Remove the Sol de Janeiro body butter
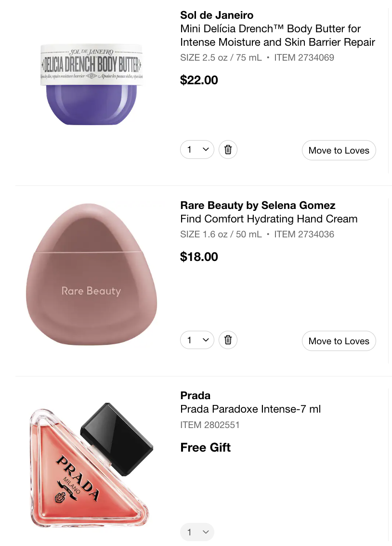The height and width of the screenshot is (546, 392). (228, 150)
